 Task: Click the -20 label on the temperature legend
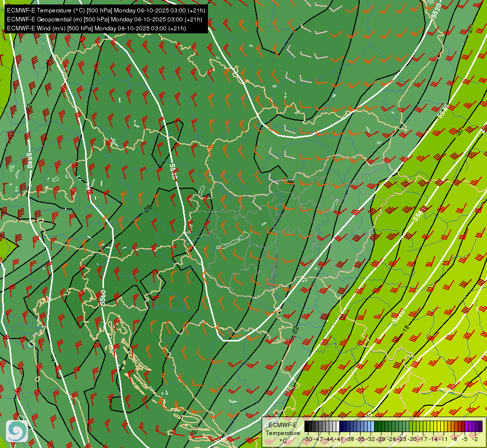[x=412, y=439]
